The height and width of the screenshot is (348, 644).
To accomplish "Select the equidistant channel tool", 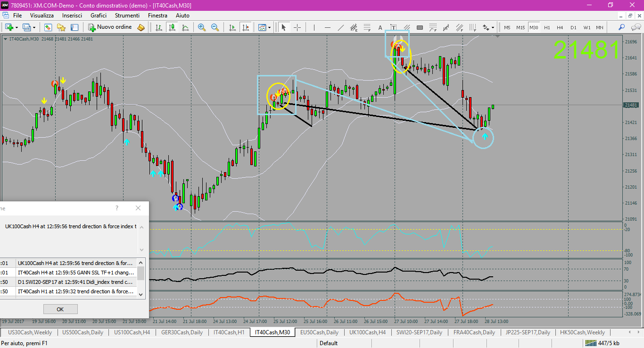I will click(x=354, y=27).
